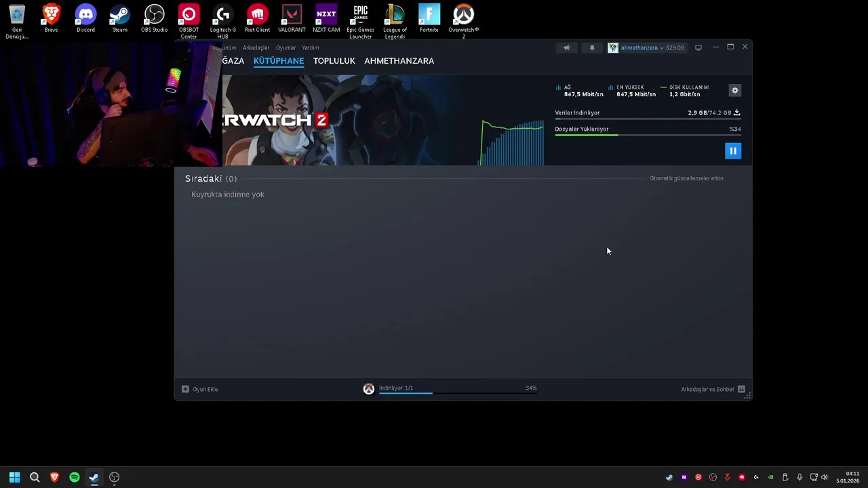This screenshot has height=488, width=868.
Task: Click the Sıradaki queue header
Action: click(211, 178)
